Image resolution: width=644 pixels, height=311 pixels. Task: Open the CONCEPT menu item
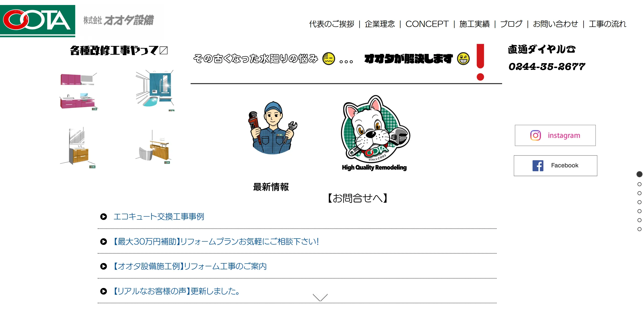(427, 24)
